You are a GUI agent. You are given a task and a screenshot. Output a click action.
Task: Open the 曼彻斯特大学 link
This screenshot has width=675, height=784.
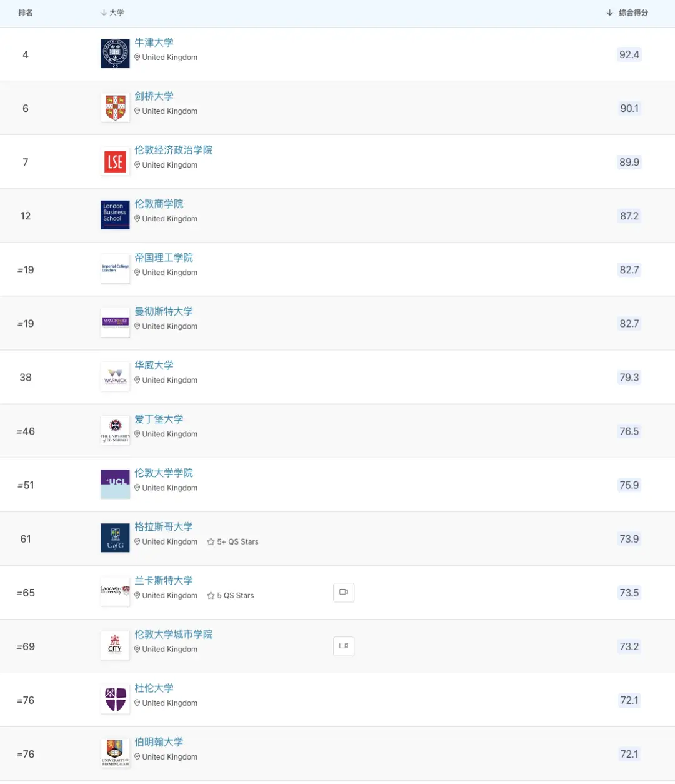[164, 311]
